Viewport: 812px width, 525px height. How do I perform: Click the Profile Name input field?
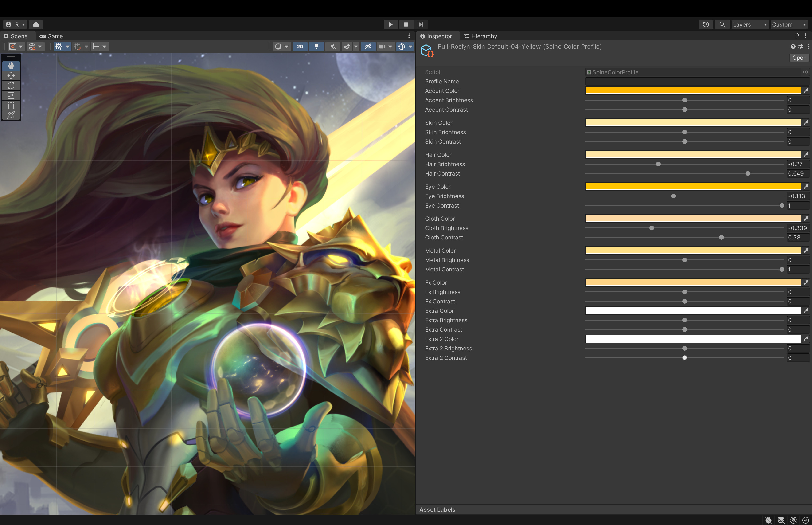click(697, 82)
